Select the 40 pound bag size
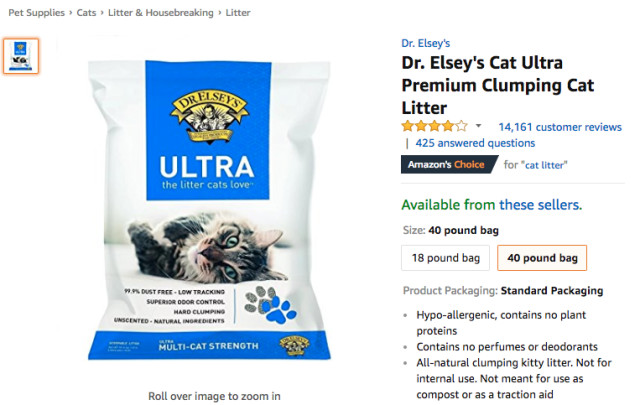 (x=542, y=258)
